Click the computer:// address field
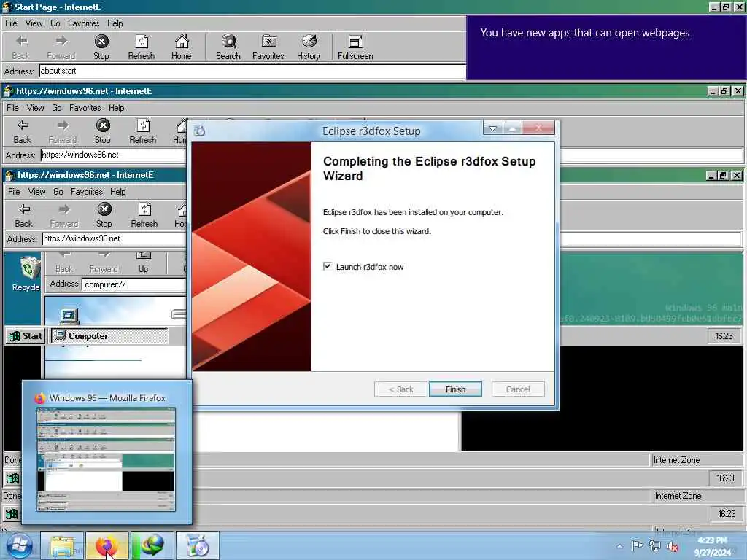The image size is (747, 560). pyautogui.click(x=134, y=284)
